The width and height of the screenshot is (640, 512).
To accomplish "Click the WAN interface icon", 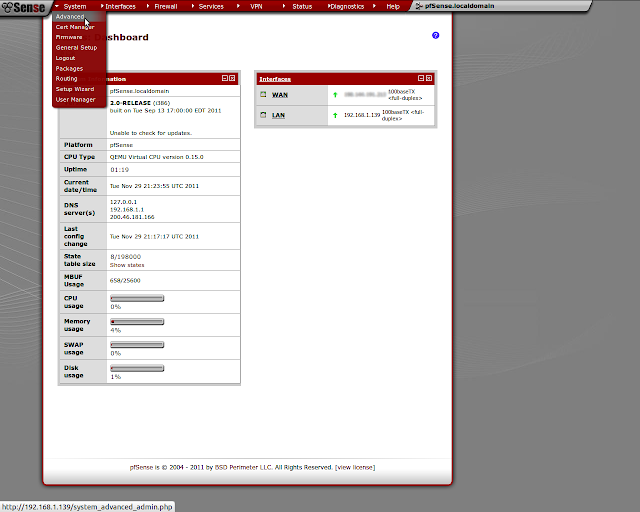I will click(x=263, y=95).
